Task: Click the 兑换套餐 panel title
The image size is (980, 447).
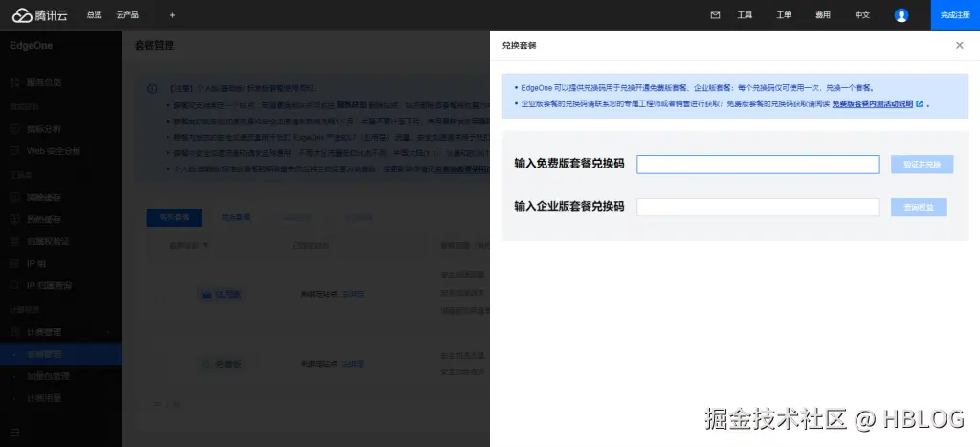Action: point(519,45)
